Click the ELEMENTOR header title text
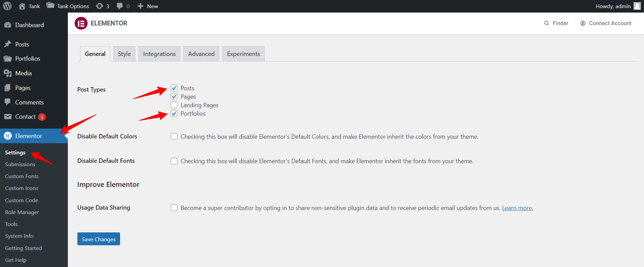Viewport: 644px width, 267px height. [109, 23]
